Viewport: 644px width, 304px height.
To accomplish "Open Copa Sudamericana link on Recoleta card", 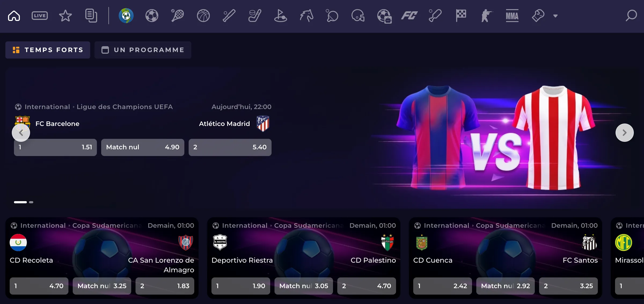I will coord(107,226).
